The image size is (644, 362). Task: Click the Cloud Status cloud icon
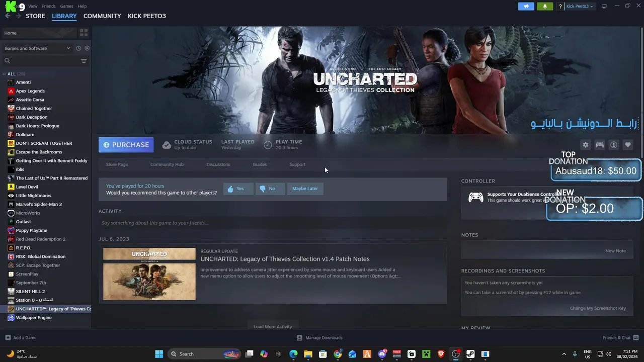click(167, 145)
